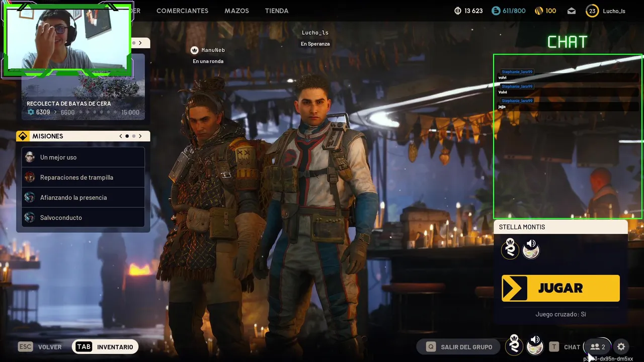Click Salir del grupo button
Screen dimensions: 644x362
tap(458, 347)
